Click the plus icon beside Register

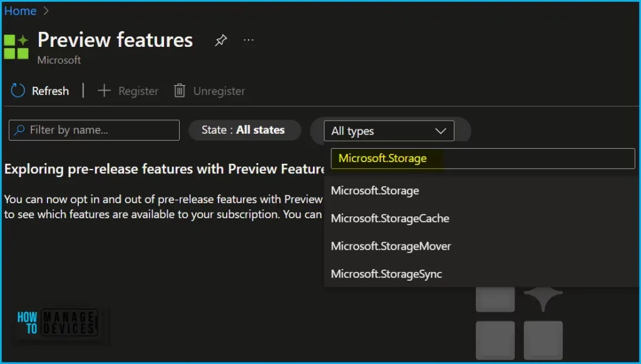(105, 91)
